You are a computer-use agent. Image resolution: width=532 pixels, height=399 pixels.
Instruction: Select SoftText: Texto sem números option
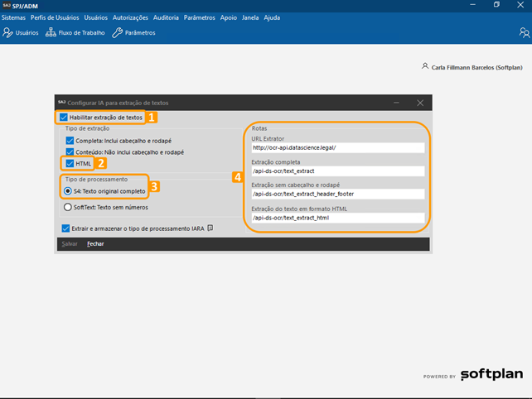coord(68,207)
